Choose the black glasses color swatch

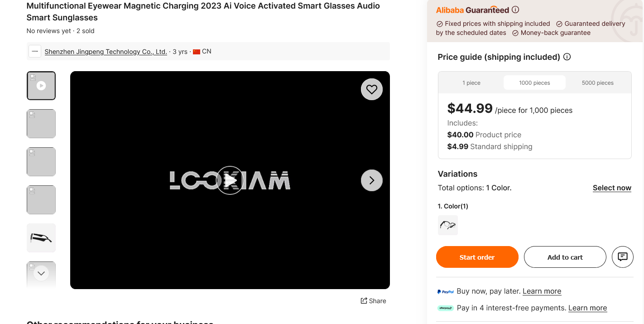tap(447, 225)
